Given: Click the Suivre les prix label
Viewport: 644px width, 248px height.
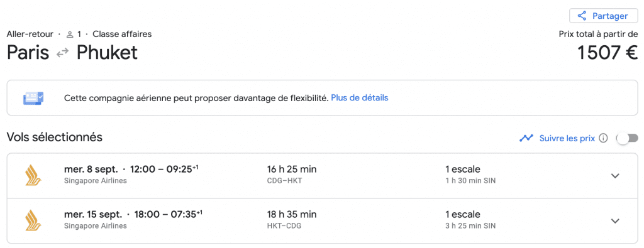Looking at the screenshot, I should coord(567,138).
